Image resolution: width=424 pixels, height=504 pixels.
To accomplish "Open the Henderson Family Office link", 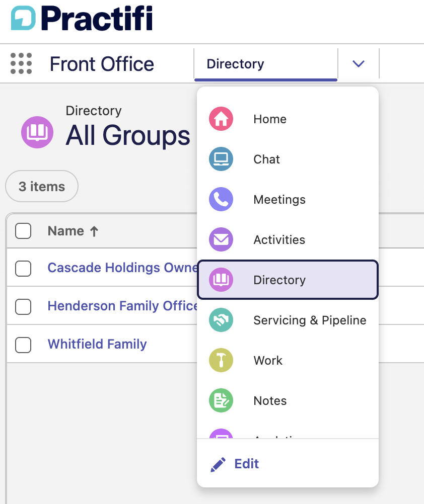I will point(122,306).
